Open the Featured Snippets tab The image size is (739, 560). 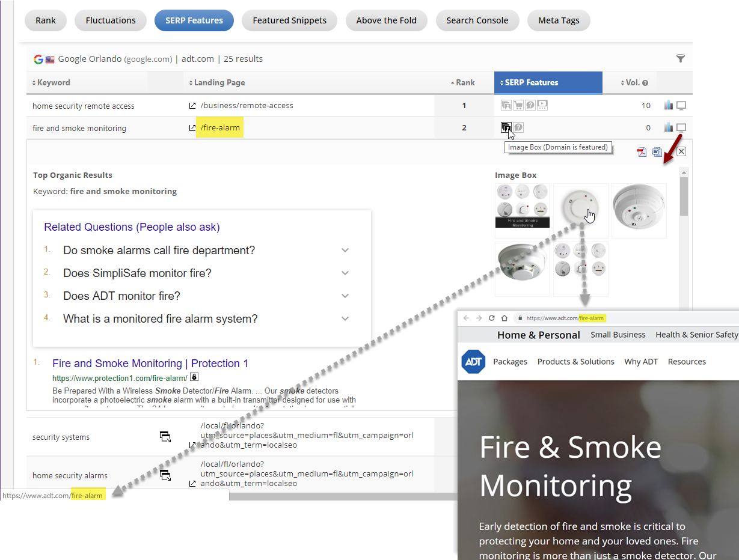pyautogui.click(x=290, y=20)
